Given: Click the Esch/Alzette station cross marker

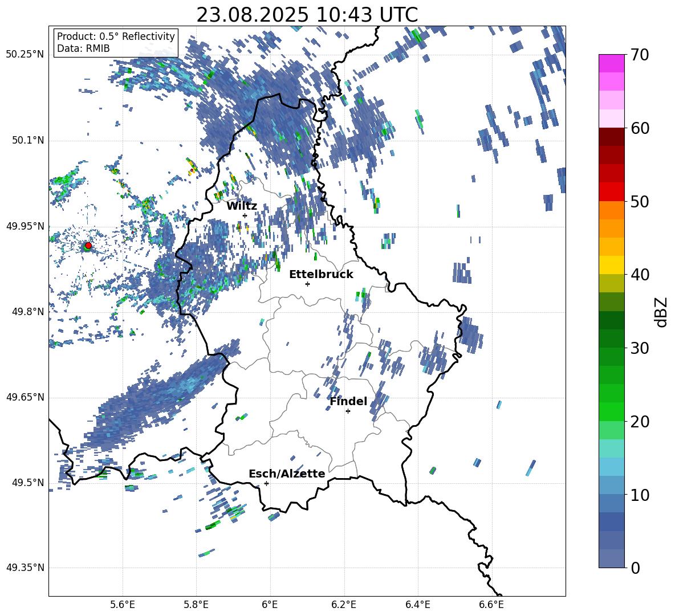Looking at the screenshot, I should click(x=266, y=483).
